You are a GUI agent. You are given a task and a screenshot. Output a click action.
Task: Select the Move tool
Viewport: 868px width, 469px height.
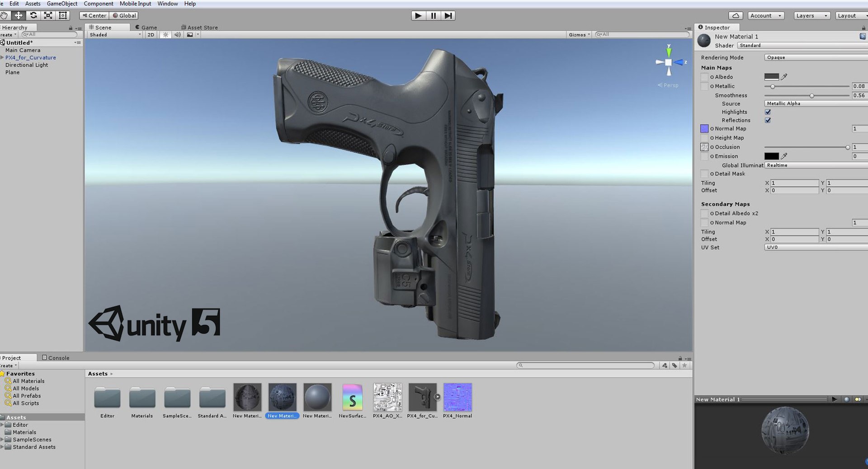[x=19, y=15]
